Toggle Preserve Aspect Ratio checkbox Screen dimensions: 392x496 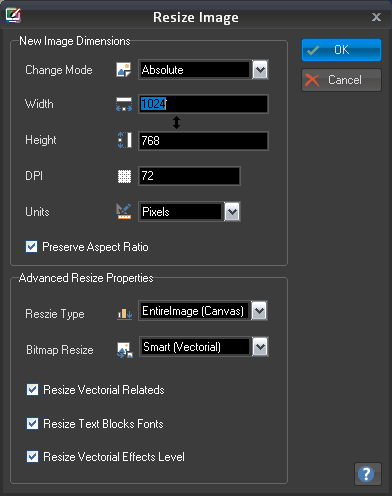32,247
